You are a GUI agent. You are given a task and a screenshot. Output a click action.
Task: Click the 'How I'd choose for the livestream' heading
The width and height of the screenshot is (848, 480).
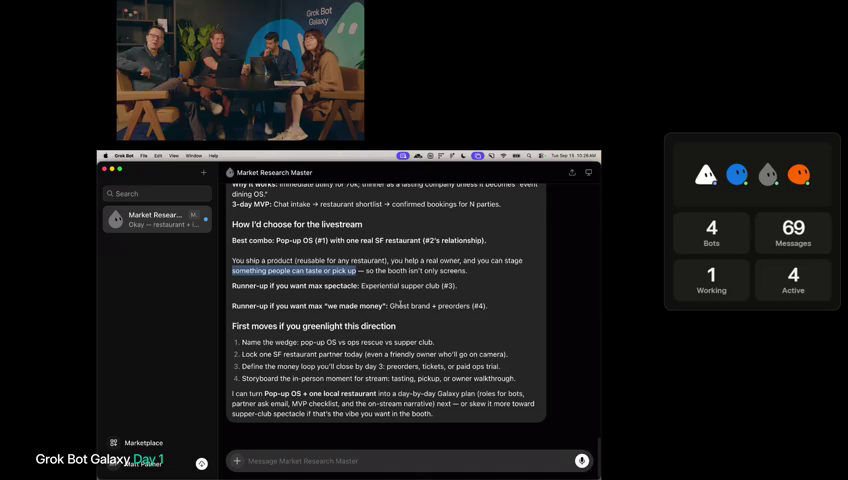click(x=297, y=224)
